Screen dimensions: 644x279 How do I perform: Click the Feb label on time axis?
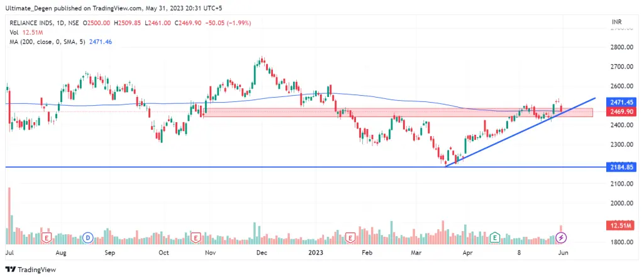coord(367,253)
